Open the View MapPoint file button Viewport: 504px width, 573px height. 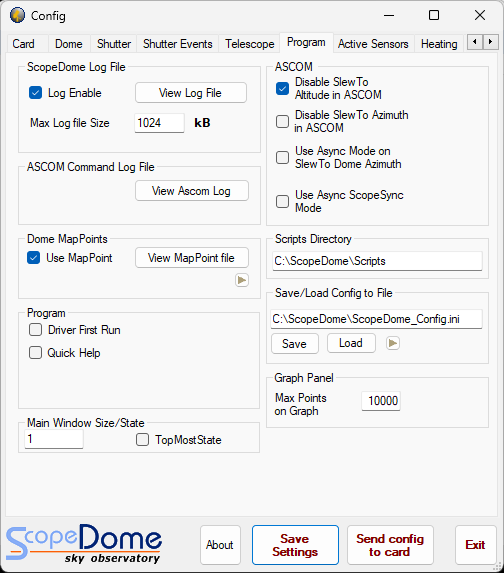[192, 258]
